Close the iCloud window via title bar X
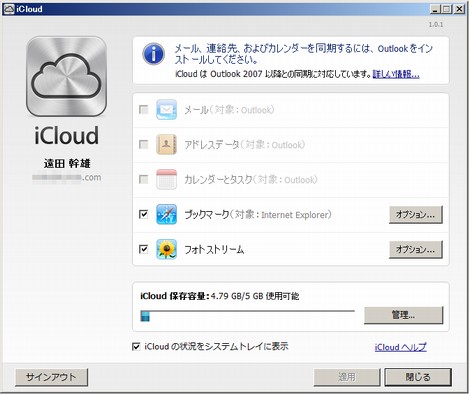The height and width of the screenshot is (395, 470). [x=460, y=9]
